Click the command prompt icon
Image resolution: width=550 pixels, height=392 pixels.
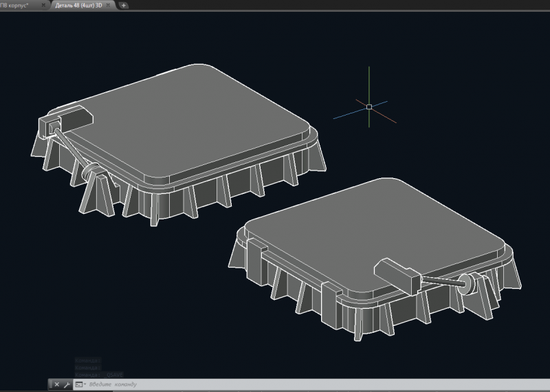(78, 384)
